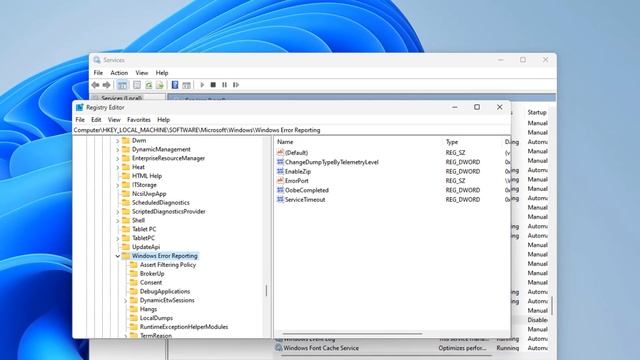Open the Favorites menu
Image resolution: width=640 pixels, height=360 pixels.
139,120
